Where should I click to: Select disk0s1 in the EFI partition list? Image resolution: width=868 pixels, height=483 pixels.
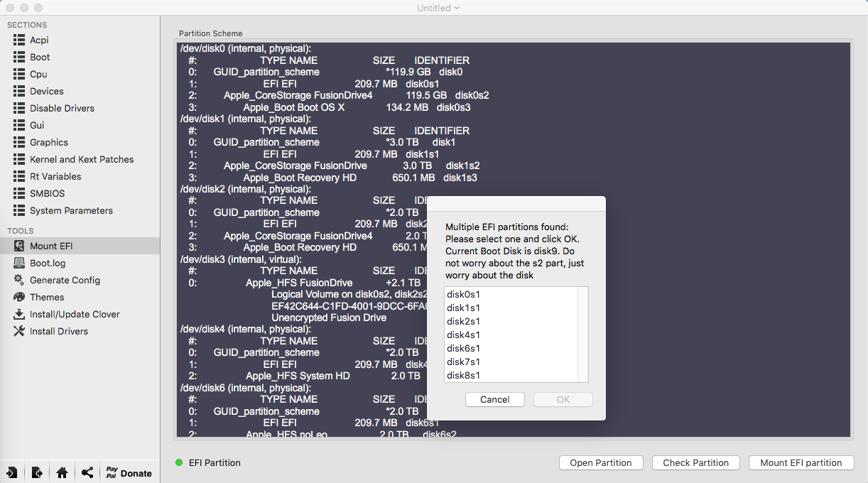click(511, 294)
